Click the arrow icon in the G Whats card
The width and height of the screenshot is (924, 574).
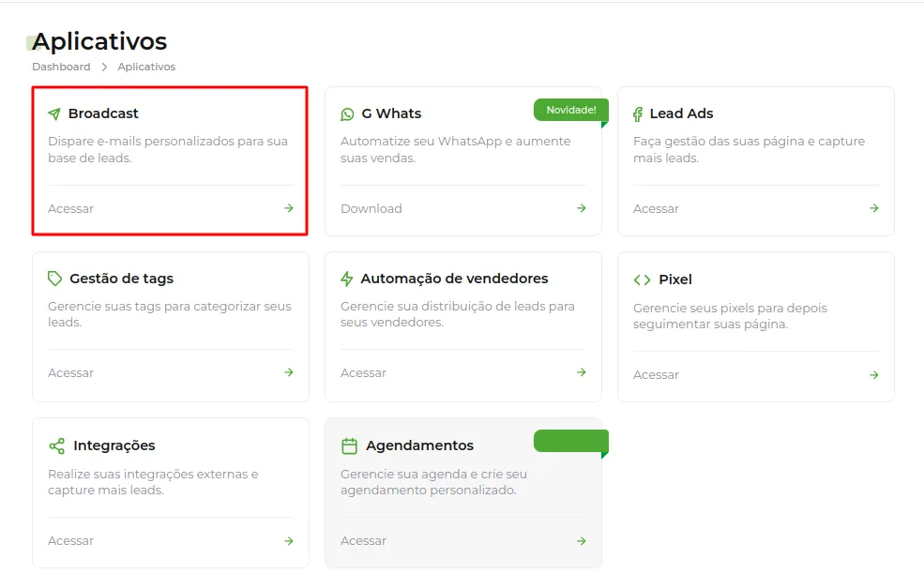(582, 208)
